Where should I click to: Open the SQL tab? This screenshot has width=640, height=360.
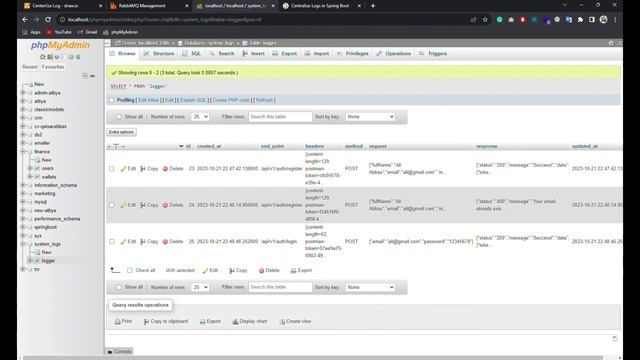[x=191, y=53]
